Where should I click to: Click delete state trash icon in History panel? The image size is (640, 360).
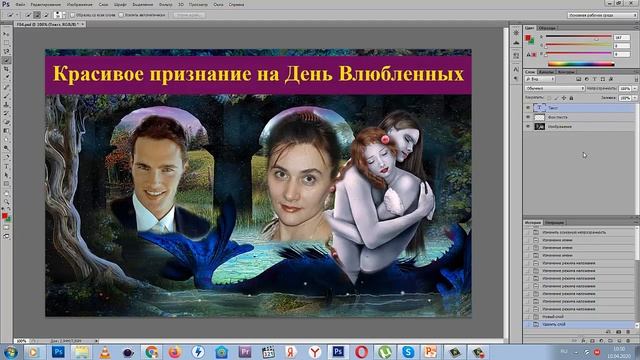click(x=628, y=332)
